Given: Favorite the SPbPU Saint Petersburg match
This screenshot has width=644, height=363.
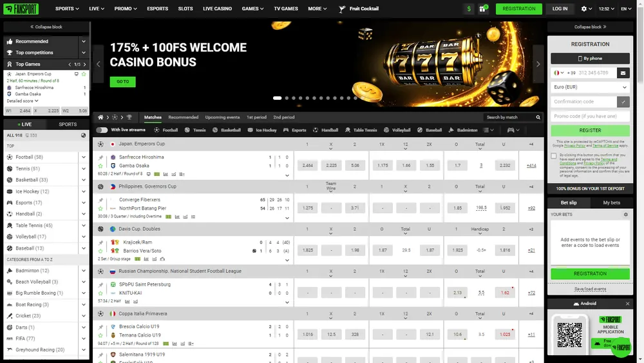Looking at the screenshot, I should (100, 293).
